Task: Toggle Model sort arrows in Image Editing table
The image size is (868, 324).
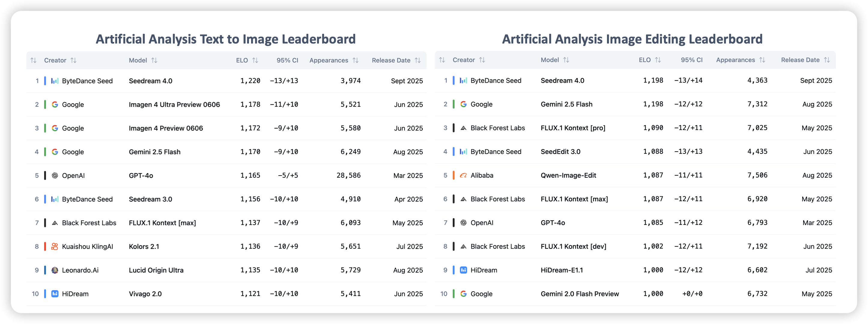Action: tap(566, 60)
